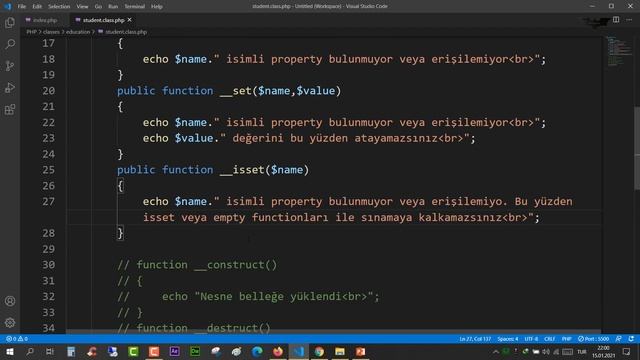Open the Manage gear icon
640x360 pixels.
[x=10, y=323]
